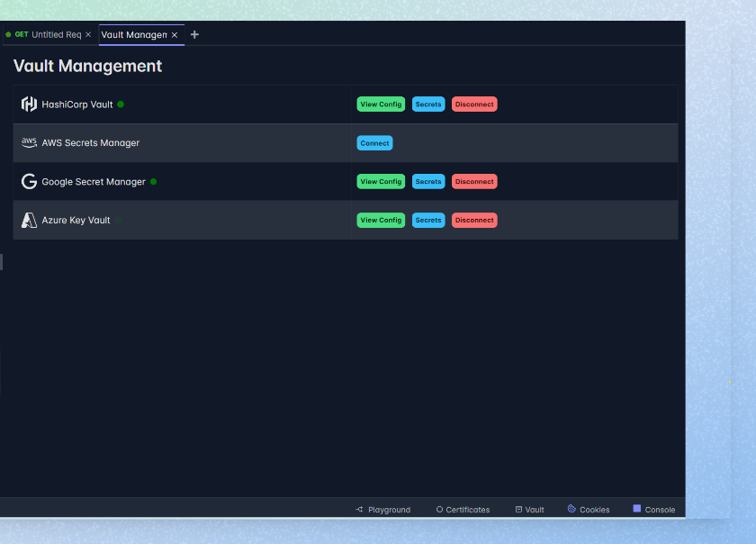Click the Google Secret Manager G icon
Viewport: 756px width, 544px height.
tap(29, 181)
